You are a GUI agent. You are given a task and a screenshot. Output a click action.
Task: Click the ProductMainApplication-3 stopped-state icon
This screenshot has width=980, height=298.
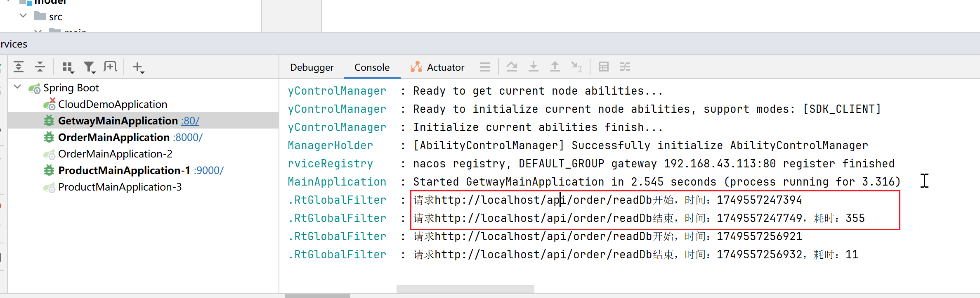click(x=50, y=187)
